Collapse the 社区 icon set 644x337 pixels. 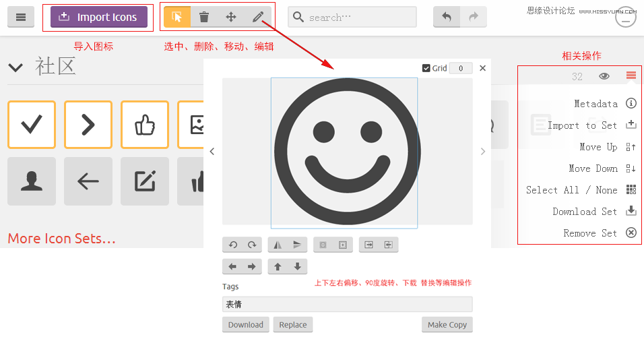tap(15, 67)
